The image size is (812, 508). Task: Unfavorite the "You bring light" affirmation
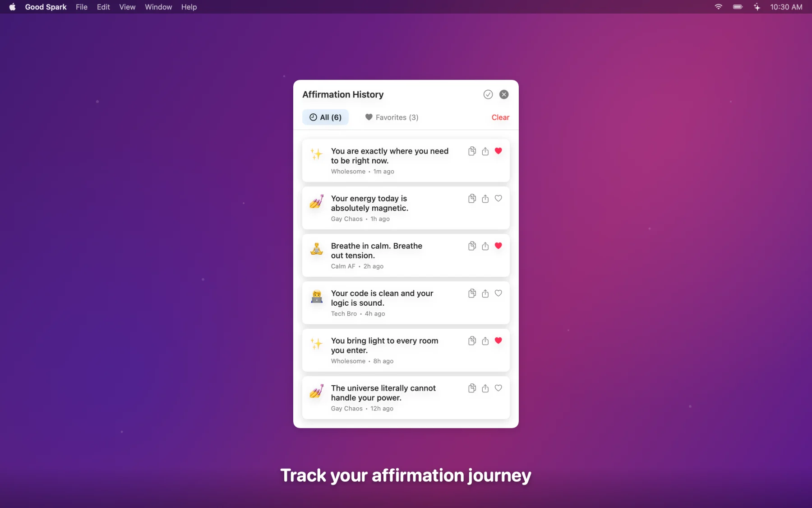498,341
